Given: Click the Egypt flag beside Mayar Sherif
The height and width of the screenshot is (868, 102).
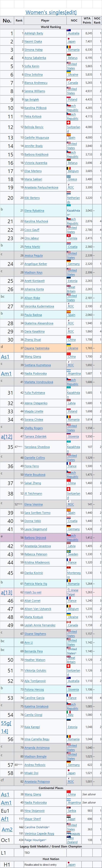Looking at the screenshot, I should point(68,816).
